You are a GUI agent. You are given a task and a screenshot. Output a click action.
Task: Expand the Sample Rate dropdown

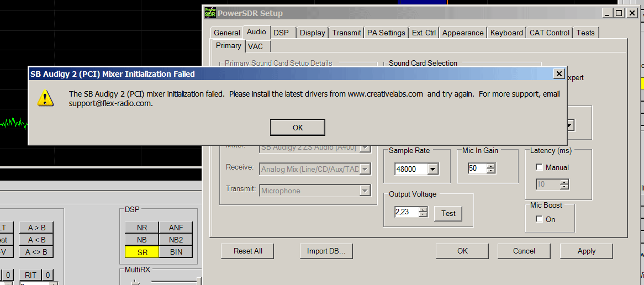pos(433,170)
